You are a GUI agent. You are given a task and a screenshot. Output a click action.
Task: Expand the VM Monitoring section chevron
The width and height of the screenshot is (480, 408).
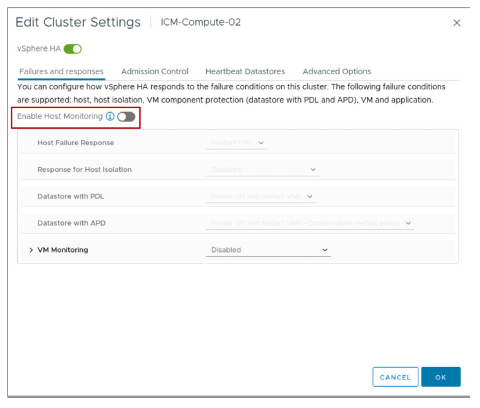click(31, 250)
